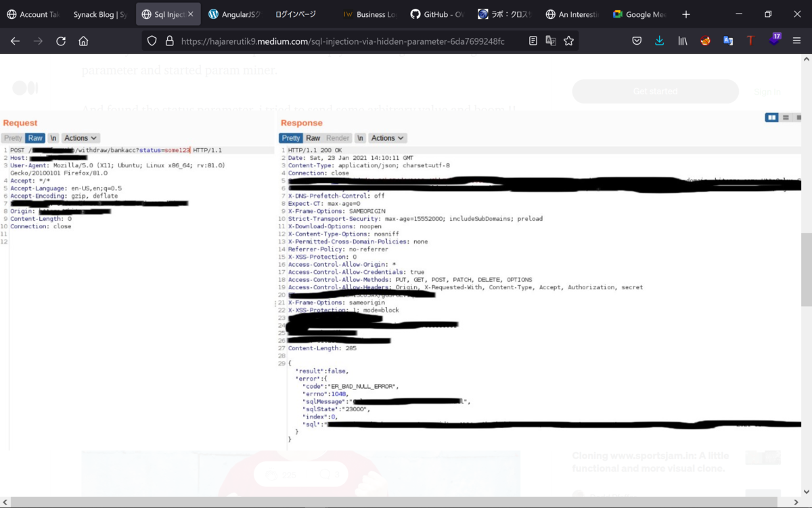Switch to the Google Meet tab
This screenshot has width=812, height=508.
[639, 14]
